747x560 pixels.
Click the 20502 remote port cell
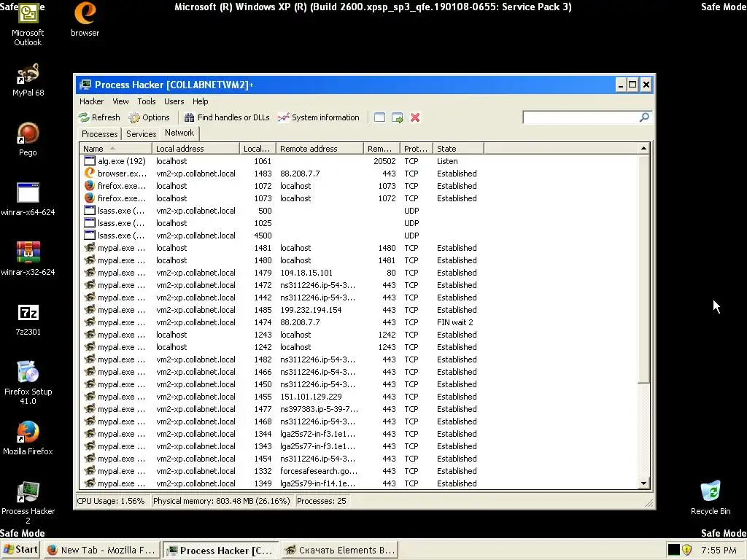click(384, 161)
